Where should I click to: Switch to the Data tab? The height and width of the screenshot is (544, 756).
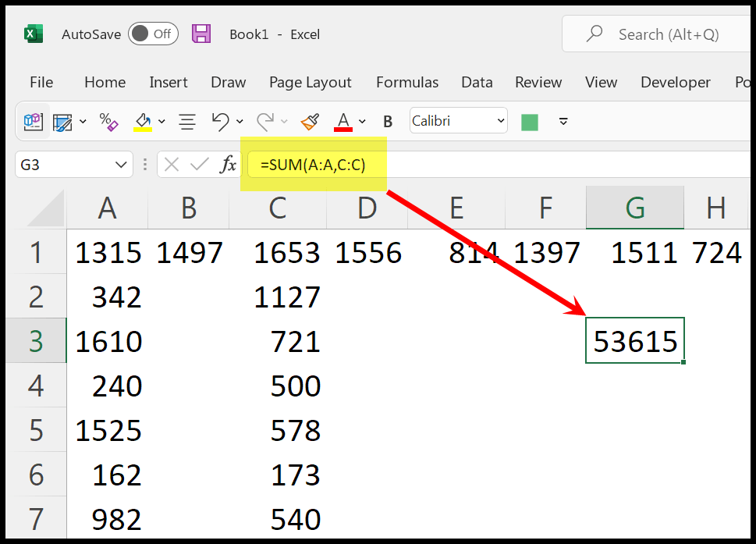point(477,82)
